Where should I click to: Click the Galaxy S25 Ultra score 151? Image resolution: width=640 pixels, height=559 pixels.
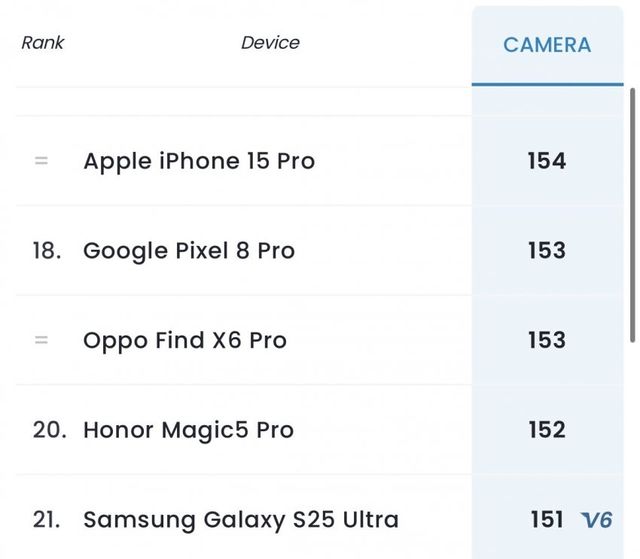click(x=547, y=520)
